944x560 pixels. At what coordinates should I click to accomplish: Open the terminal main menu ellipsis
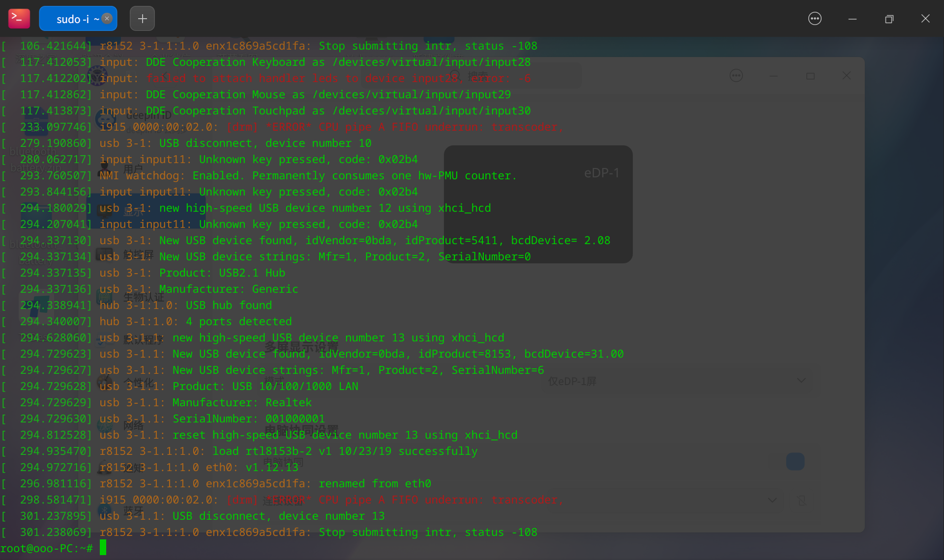click(815, 19)
